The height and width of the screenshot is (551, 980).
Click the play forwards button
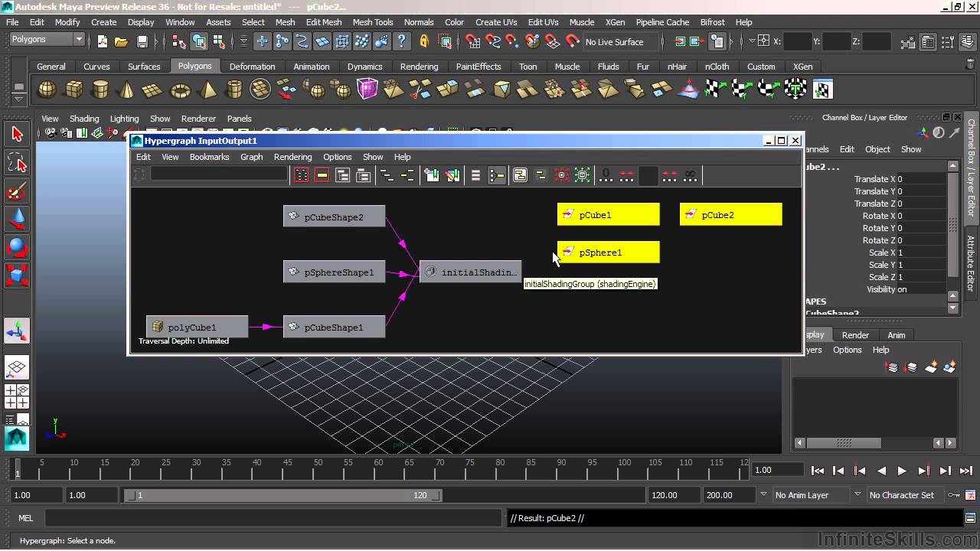(902, 471)
